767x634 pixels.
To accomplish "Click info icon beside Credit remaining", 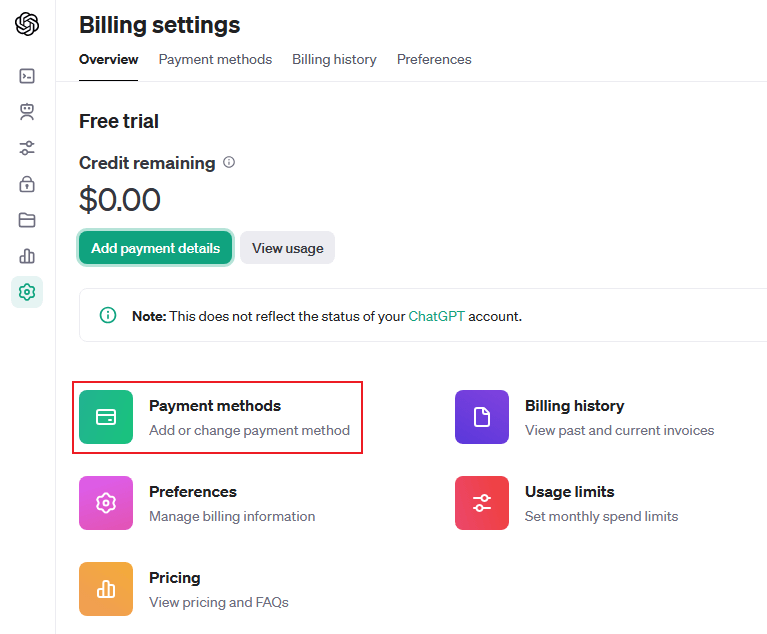I will tap(229, 162).
